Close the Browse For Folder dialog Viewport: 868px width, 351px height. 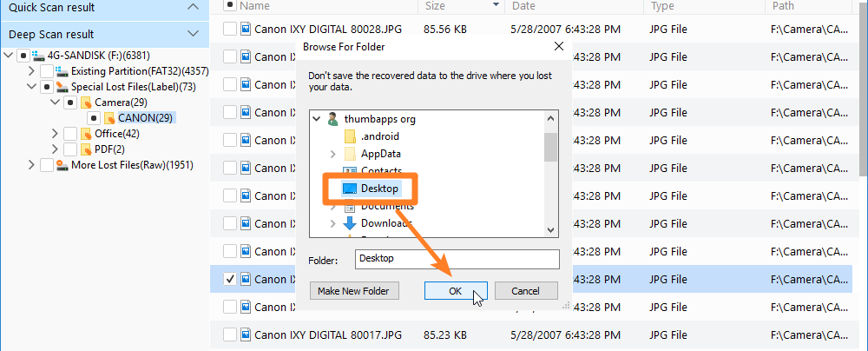[559, 47]
